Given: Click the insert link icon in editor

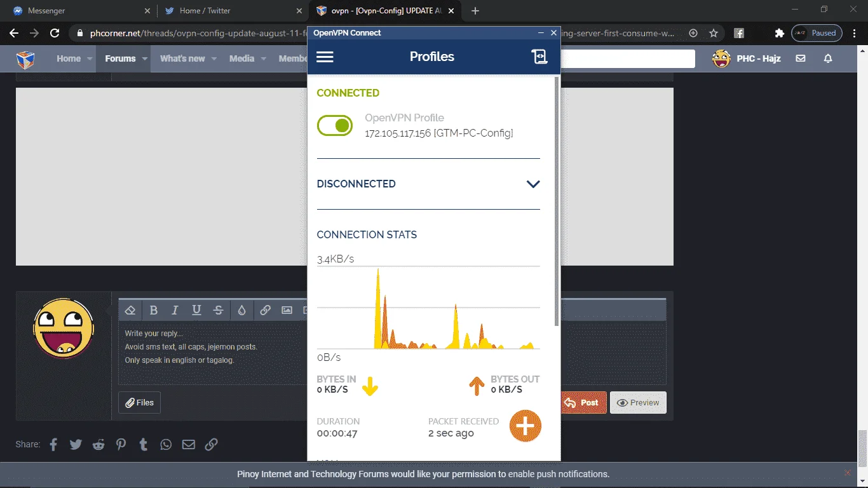Looking at the screenshot, I should pos(266,310).
